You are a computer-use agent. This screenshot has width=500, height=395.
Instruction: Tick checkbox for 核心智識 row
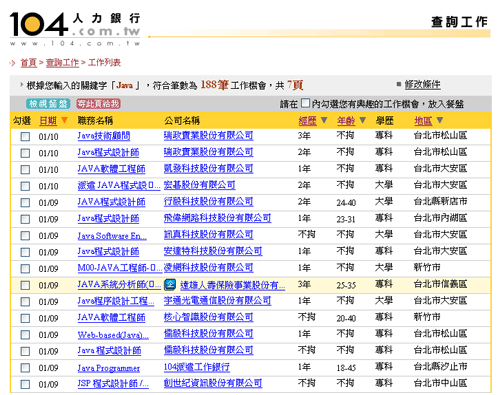click(25, 318)
